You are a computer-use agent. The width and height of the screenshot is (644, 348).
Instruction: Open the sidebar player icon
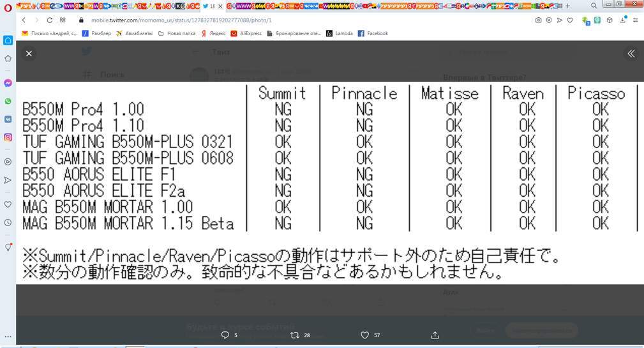[x=8, y=162]
